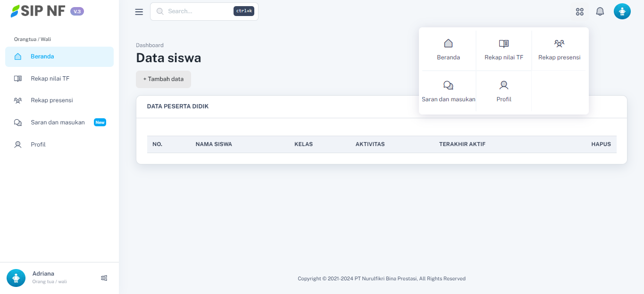Click Saran dan masukan chat icon in popup
The height and width of the screenshot is (294, 644).
pyautogui.click(x=448, y=85)
